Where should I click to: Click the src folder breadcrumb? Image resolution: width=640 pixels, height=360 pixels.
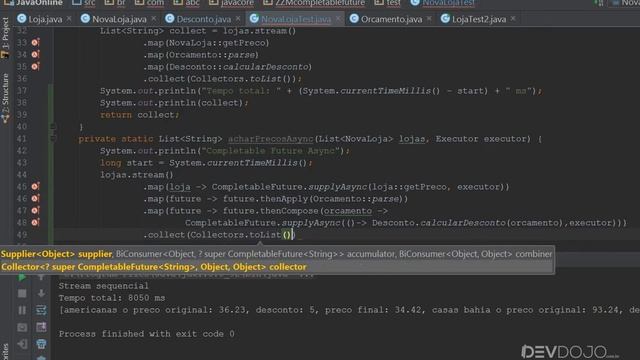(x=84, y=3)
